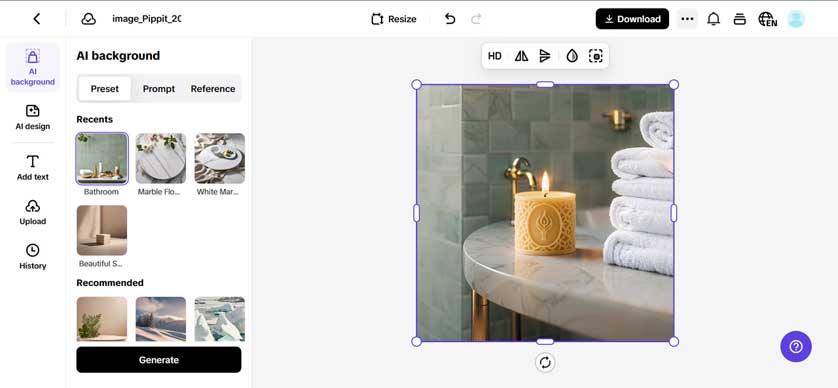Select the Marble Flo... recent background thumbnail
Image resolution: width=838 pixels, height=388 pixels.
tap(161, 158)
